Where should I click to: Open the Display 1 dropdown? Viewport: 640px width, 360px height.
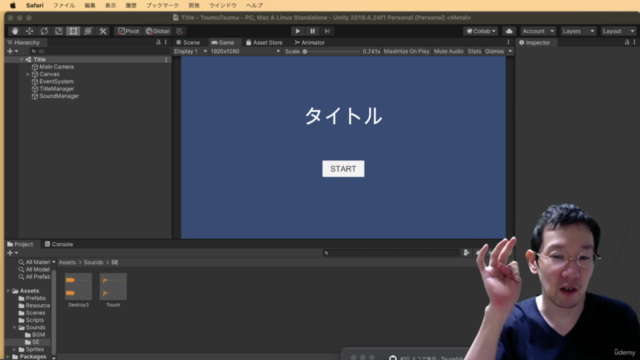(190, 51)
